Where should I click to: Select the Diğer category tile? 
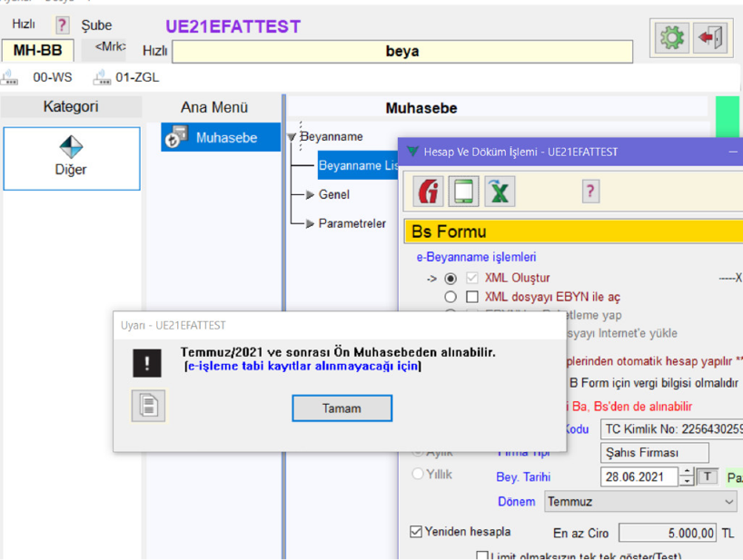tap(72, 158)
